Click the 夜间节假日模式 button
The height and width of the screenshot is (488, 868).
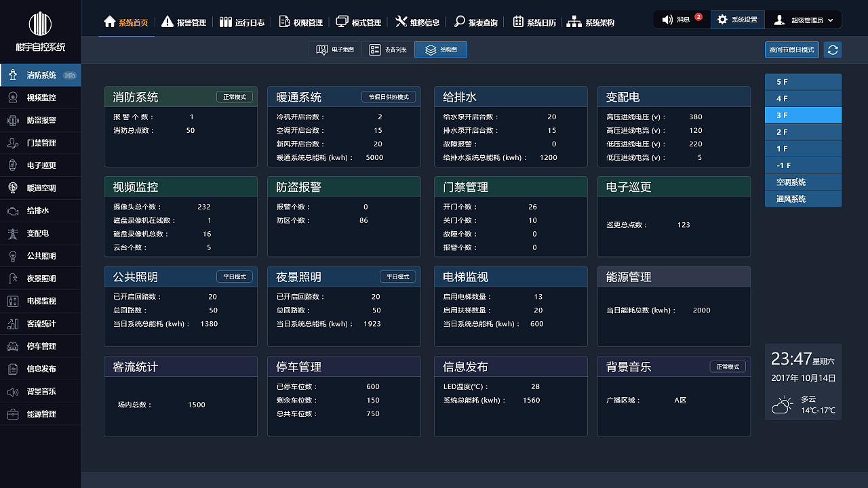791,49
